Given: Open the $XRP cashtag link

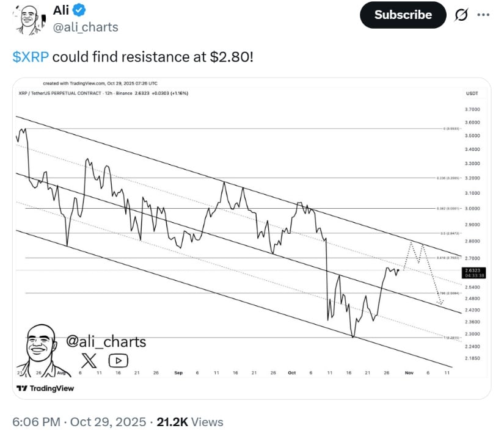Looking at the screenshot, I should (x=31, y=57).
